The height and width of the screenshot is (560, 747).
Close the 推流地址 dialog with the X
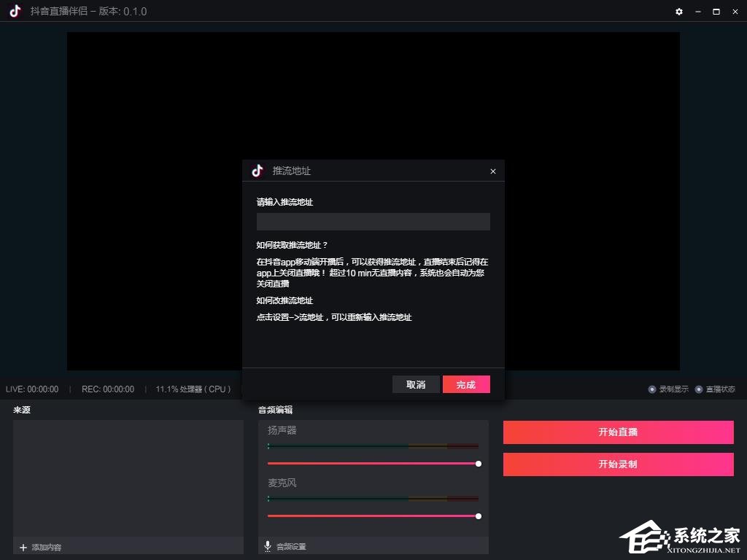(x=493, y=171)
